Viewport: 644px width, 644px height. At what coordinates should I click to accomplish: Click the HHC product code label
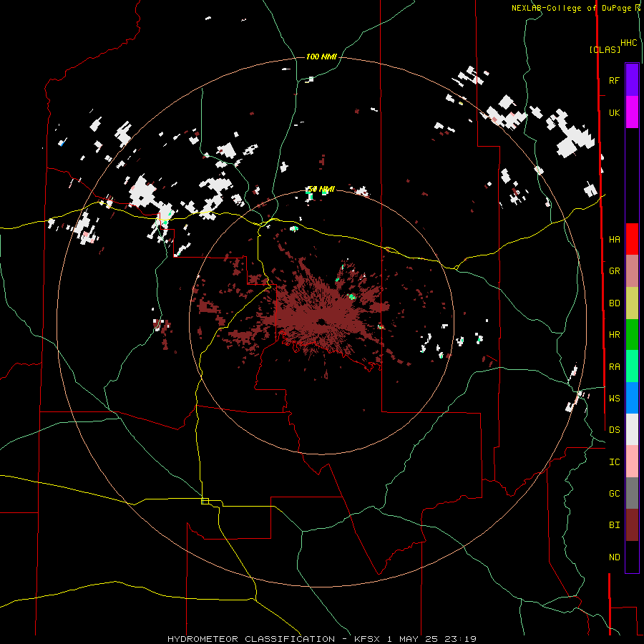pos(629,43)
